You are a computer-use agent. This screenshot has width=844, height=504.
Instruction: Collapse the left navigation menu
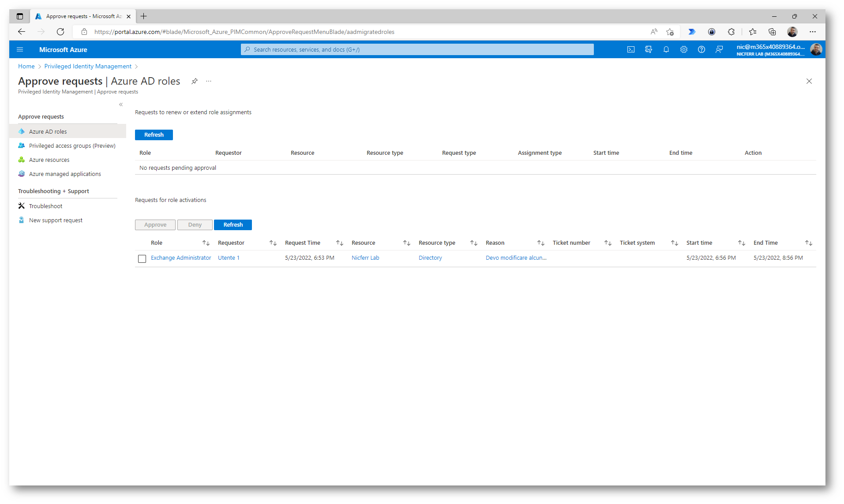[121, 105]
